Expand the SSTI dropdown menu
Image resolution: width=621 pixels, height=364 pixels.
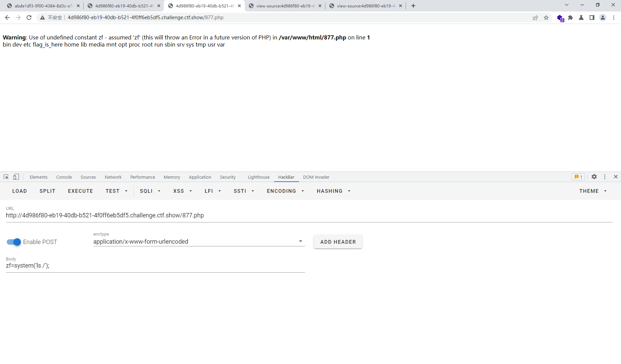click(244, 191)
